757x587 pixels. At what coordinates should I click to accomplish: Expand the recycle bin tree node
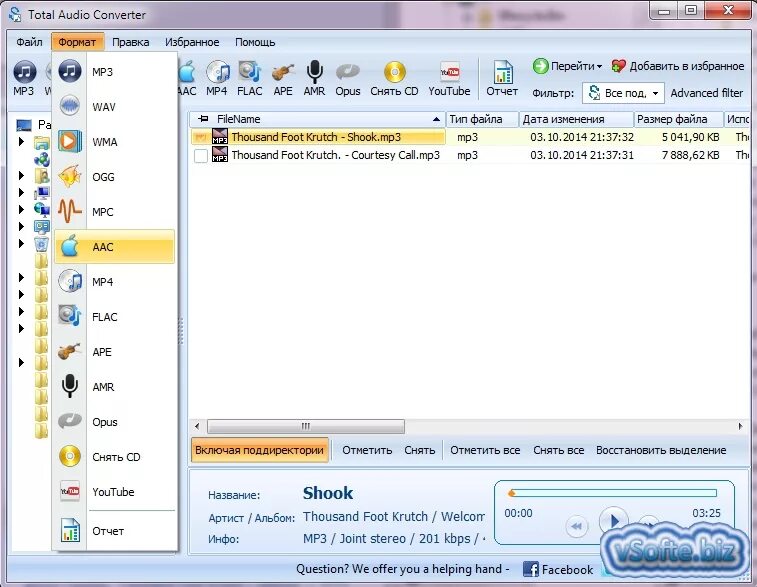coord(21,243)
